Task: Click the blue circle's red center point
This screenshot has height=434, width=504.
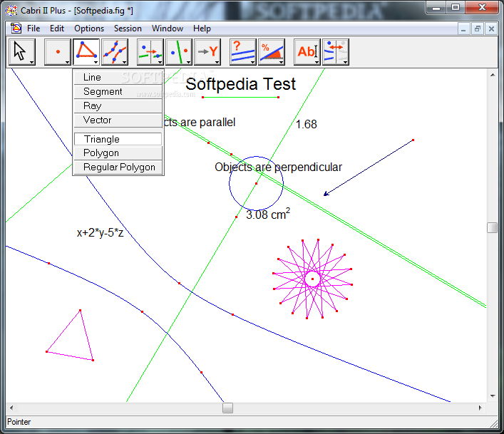Action: point(256,183)
